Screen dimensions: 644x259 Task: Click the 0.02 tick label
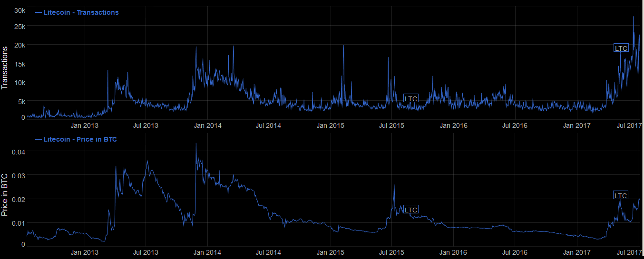[x=18, y=199]
